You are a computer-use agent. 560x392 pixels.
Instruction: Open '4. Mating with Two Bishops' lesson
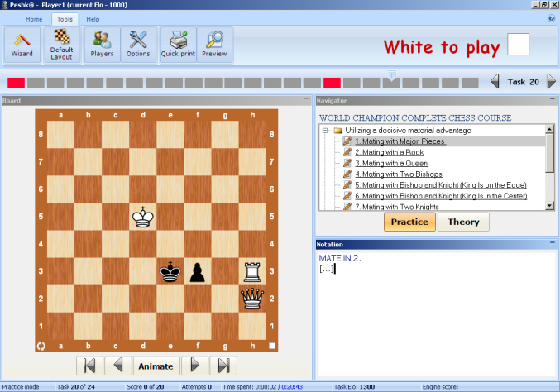(399, 174)
